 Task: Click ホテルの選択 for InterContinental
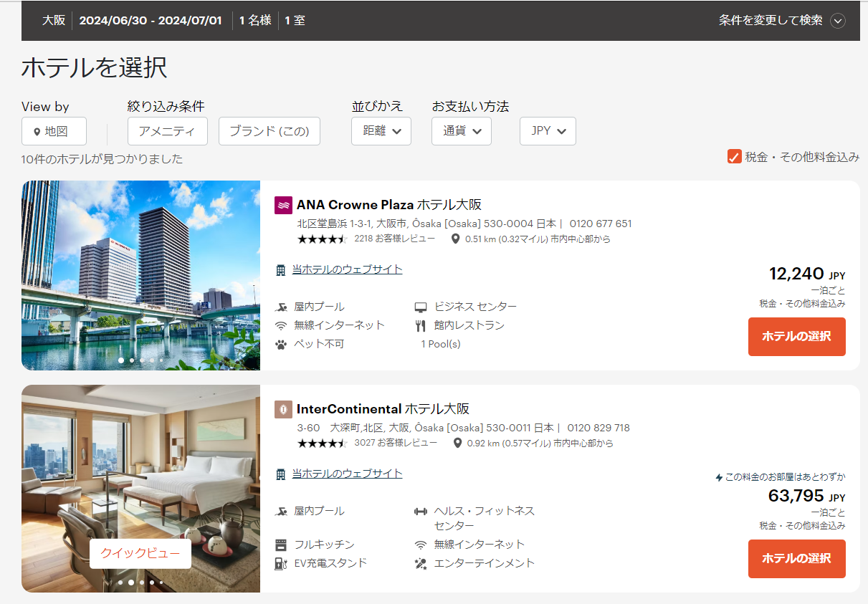pyautogui.click(x=797, y=559)
